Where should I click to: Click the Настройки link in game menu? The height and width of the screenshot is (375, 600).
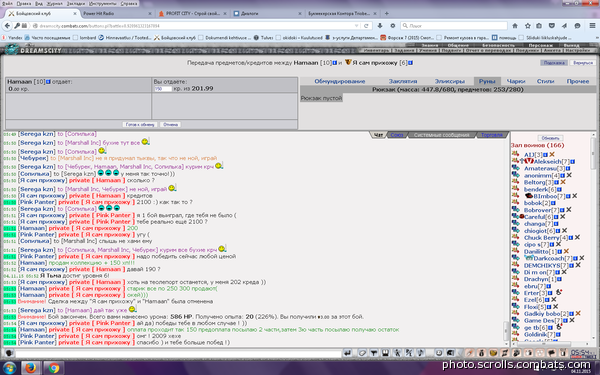click(578, 51)
